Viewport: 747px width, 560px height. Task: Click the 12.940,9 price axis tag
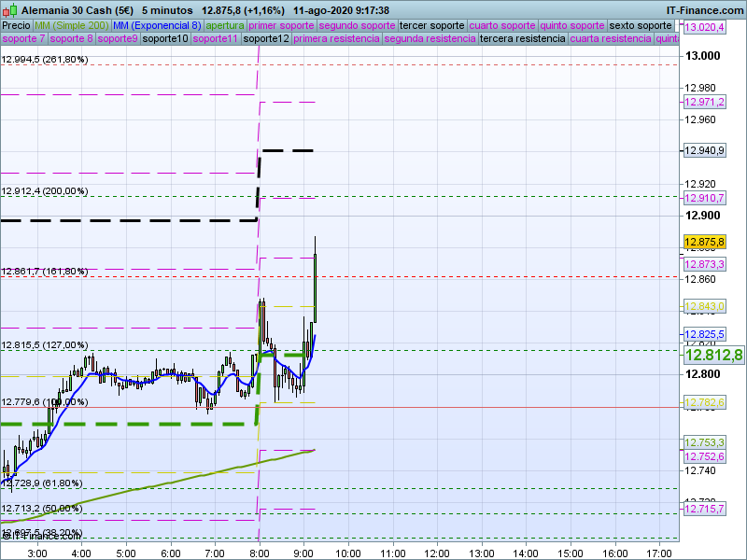click(705, 150)
